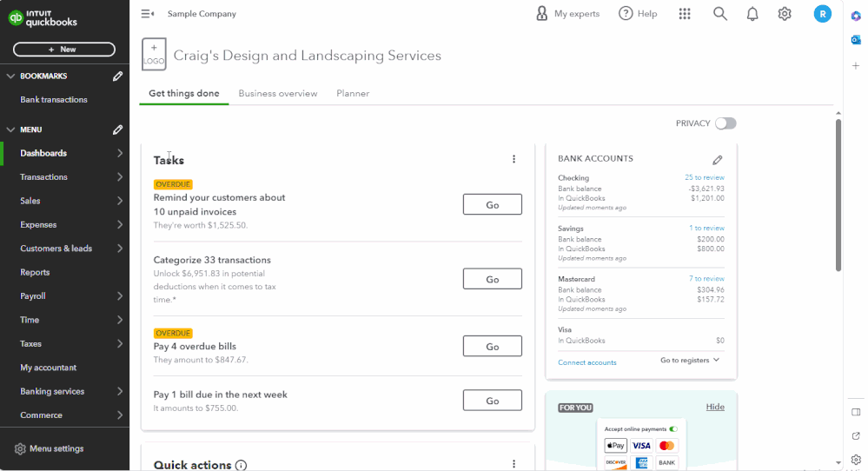The image size is (868, 471).
Task: Click the page vertical scrollbar
Action: pyautogui.click(x=838, y=196)
